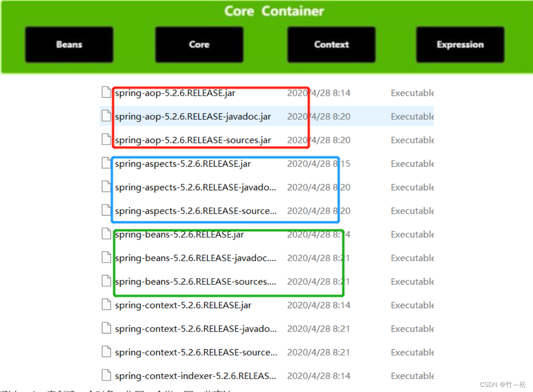Select file name spring-beans-5.2.6.RELEASE.jar

(180, 234)
